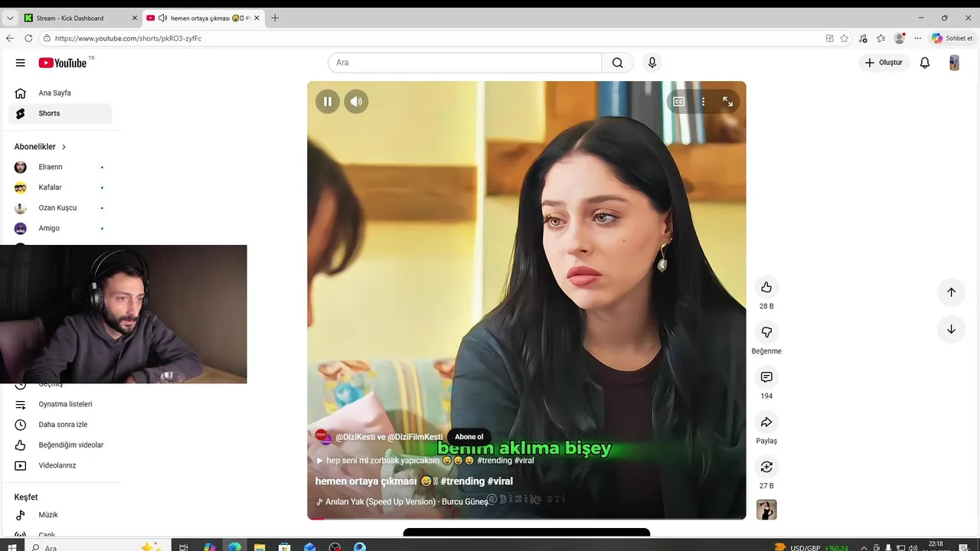Open YouTube notifications bell
The width and height of the screenshot is (980, 551).
point(925,63)
